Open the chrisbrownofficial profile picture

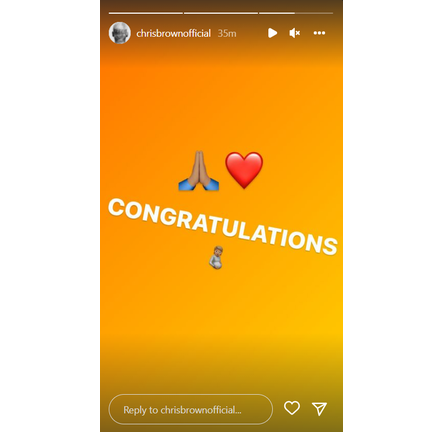(x=119, y=33)
